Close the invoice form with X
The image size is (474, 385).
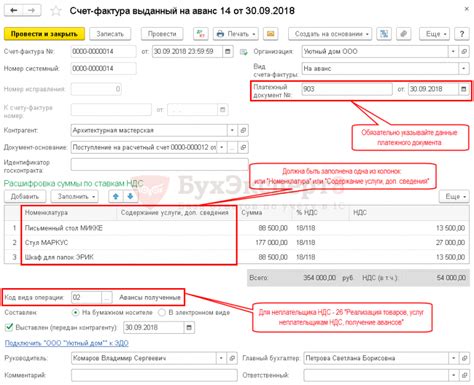coord(466,9)
